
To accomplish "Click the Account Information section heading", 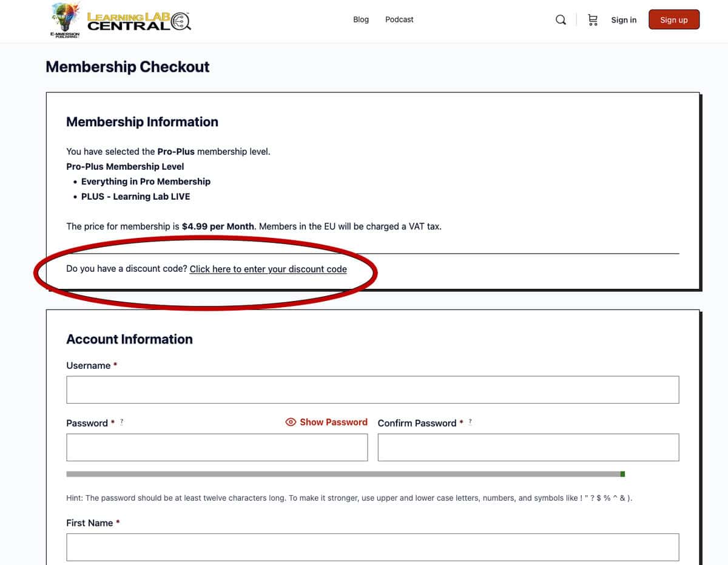I will coord(129,339).
